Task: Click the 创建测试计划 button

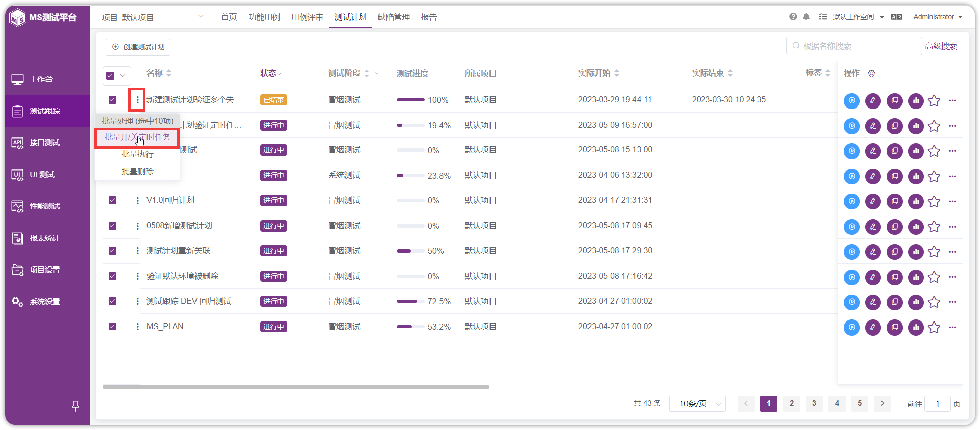Action: [138, 47]
